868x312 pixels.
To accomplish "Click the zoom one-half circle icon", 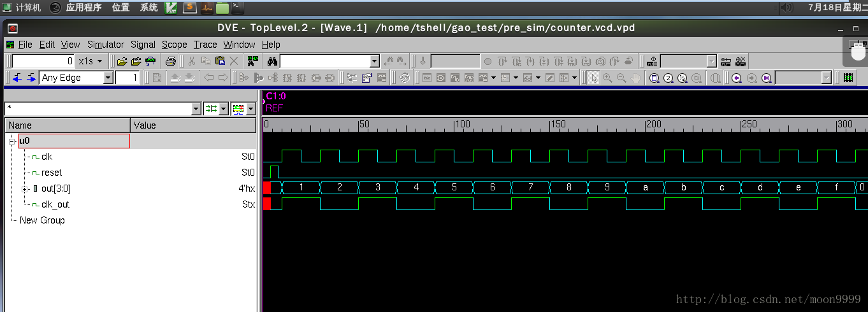I will (683, 78).
